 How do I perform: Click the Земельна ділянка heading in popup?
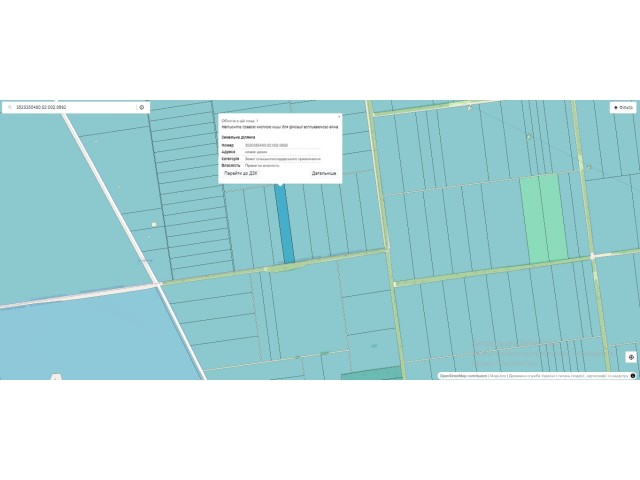[x=238, y=138]
